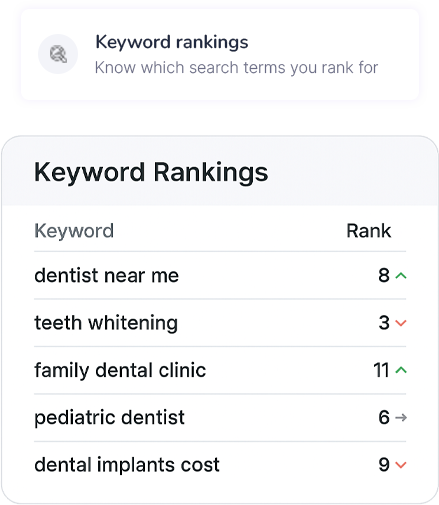
Task: Open the Keyword rankings feature card
Action: click(220, 54)
